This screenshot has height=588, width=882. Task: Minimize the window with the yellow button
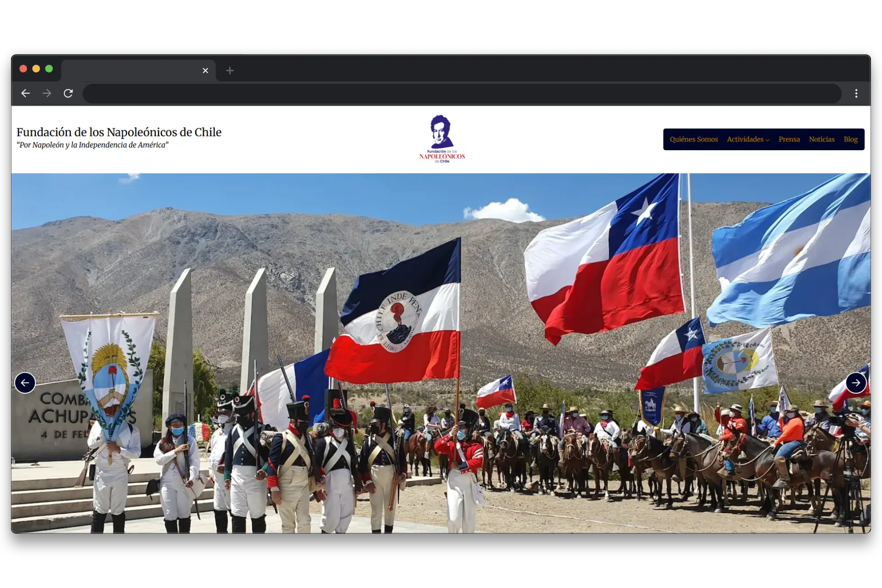pyautogui.click(x=36, y=68)
